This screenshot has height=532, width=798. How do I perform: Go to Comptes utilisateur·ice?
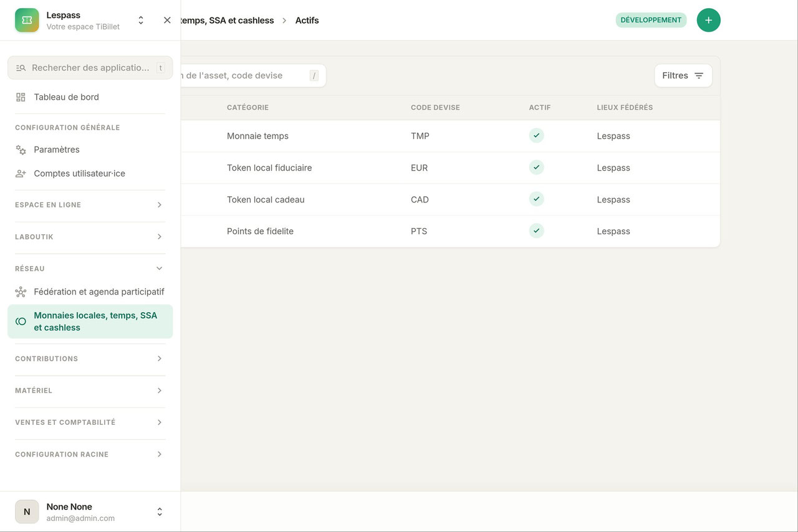coord(90,173)
